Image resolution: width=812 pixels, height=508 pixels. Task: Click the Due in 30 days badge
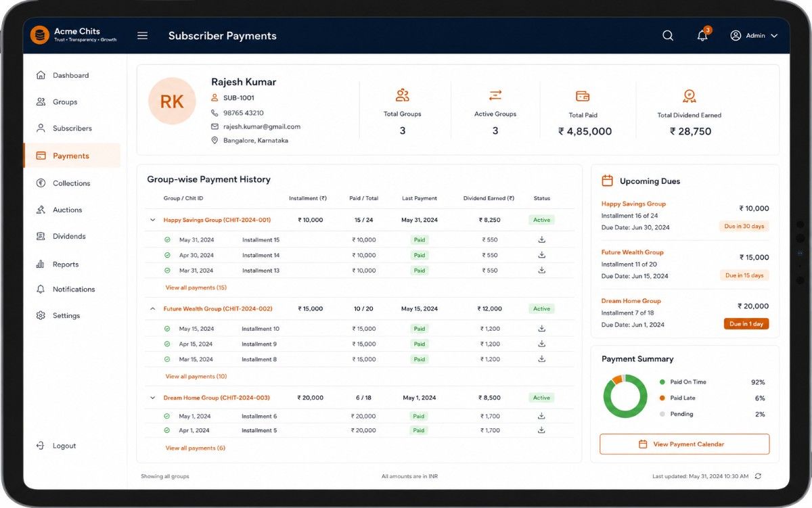(744, 226)
